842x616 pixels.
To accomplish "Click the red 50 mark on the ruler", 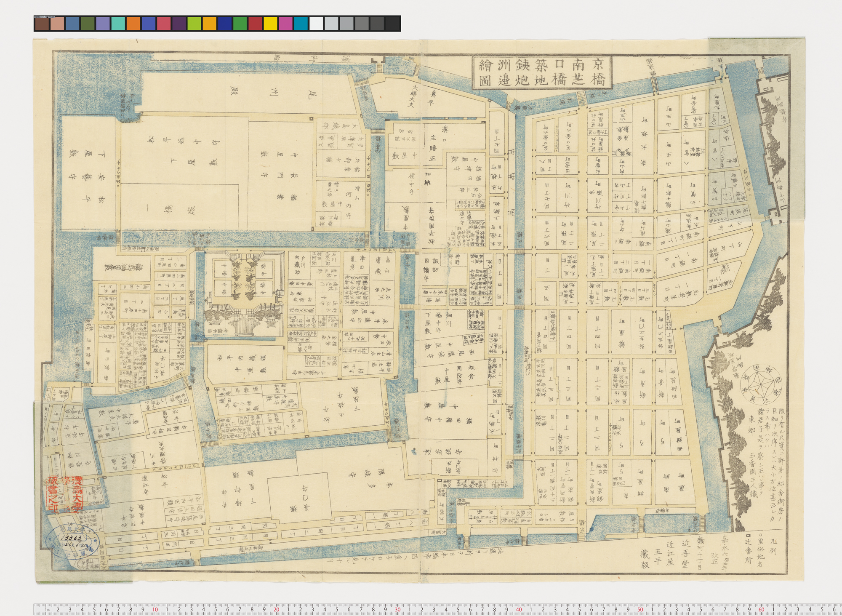I will click(640, 610).
